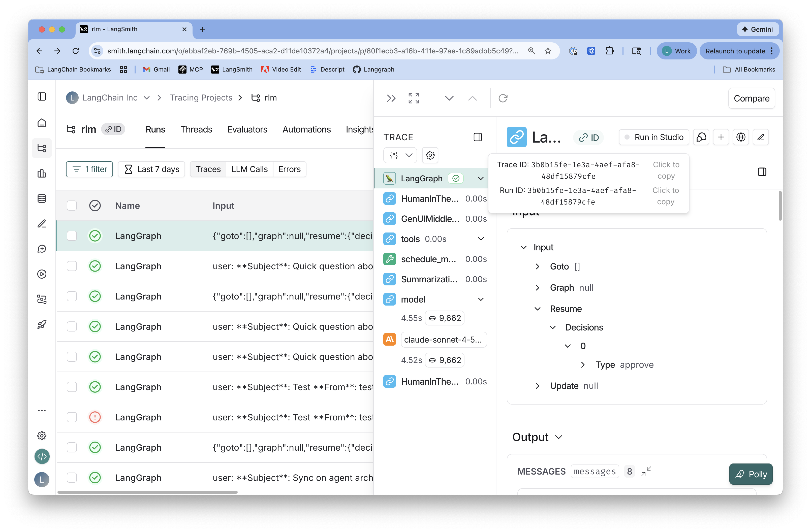Click the green code brackets icon in sidebar
This screenshot has height=532, width=811.
point(42,456)
